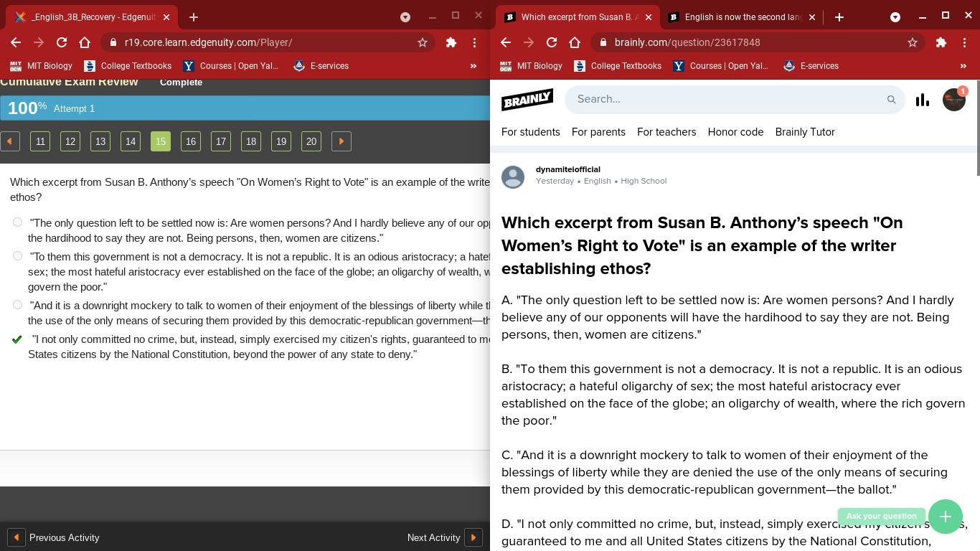Select answer 'And it is a downright mockery'
This screenshot has width=980, height=551.
[x=17, y=305]
